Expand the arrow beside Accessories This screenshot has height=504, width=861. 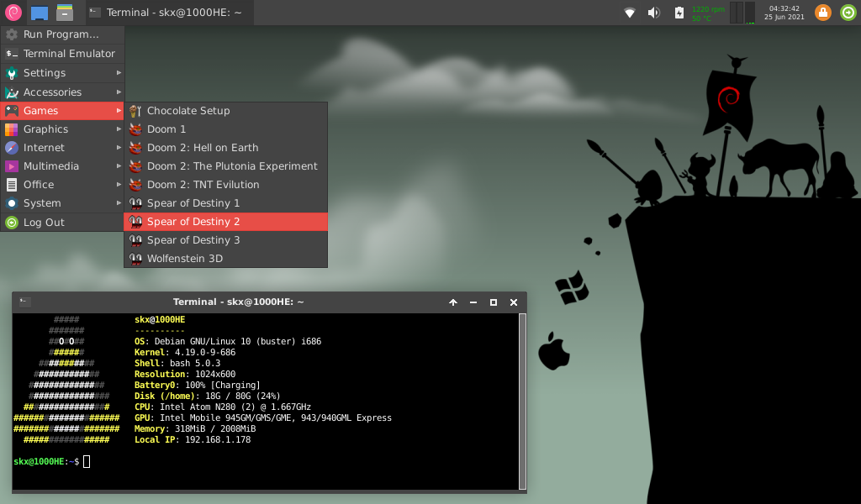119,92
